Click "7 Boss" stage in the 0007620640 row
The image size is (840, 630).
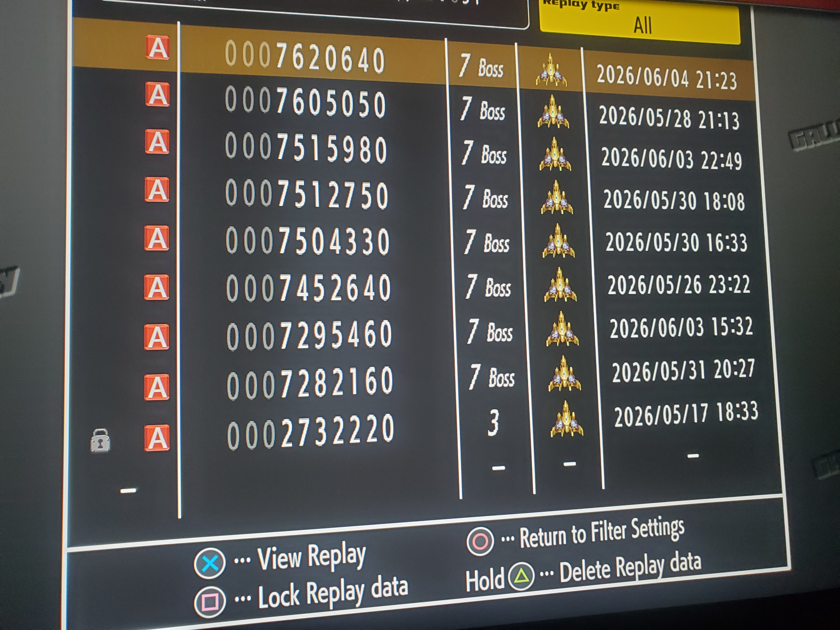pos(481,66)
